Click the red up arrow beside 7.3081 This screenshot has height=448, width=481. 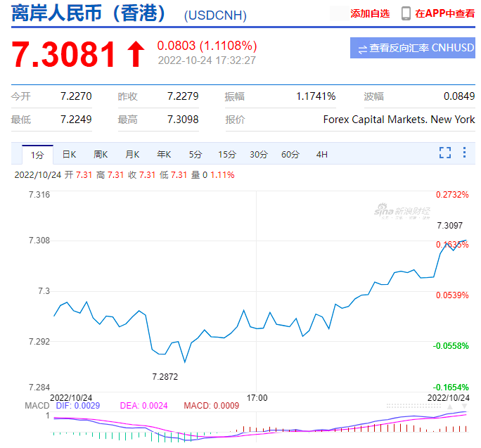click(135, 54)
